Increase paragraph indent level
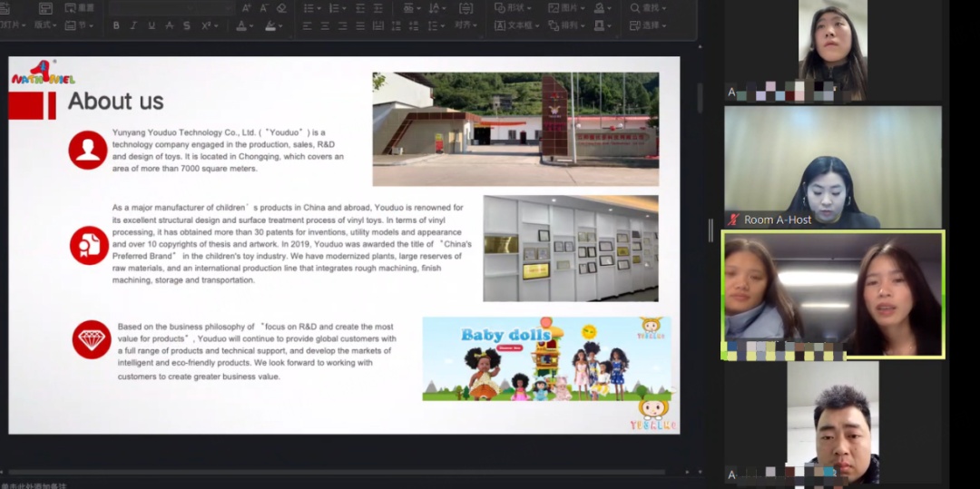980x489 pixels. [x=378, y=7]
